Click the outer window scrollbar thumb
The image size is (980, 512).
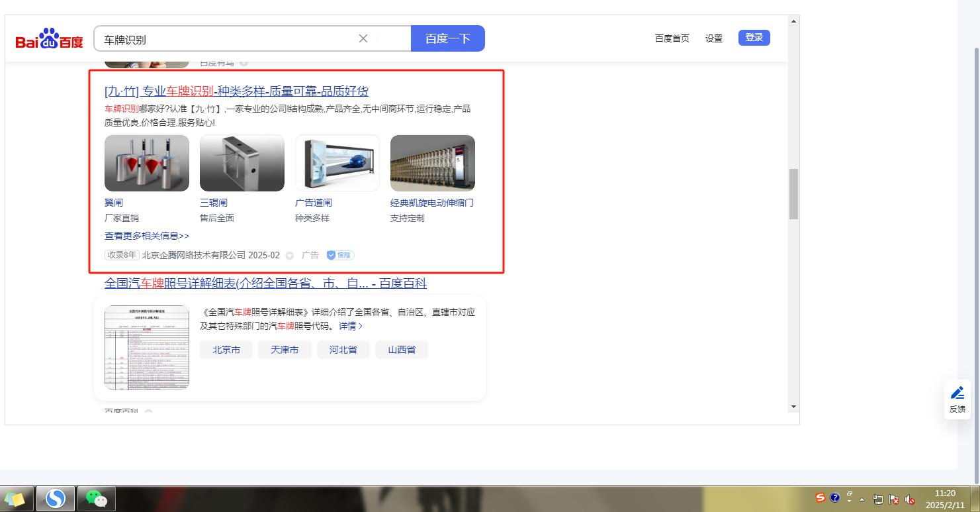tap(975, 265)
